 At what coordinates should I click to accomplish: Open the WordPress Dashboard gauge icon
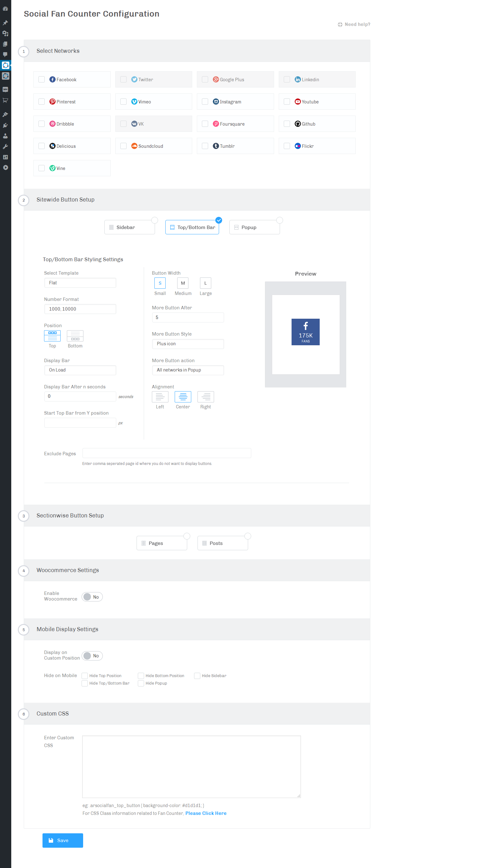point(5,8)
